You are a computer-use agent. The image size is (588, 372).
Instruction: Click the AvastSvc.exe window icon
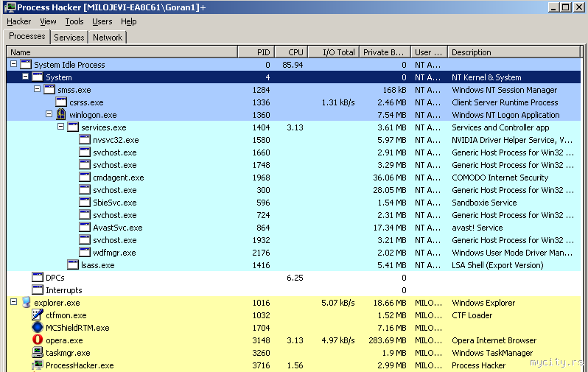click(85, 227)
